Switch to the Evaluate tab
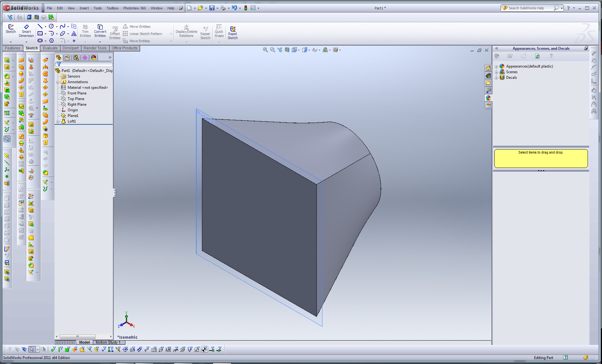Screen dimensions: 602x364 click(50, 48)
